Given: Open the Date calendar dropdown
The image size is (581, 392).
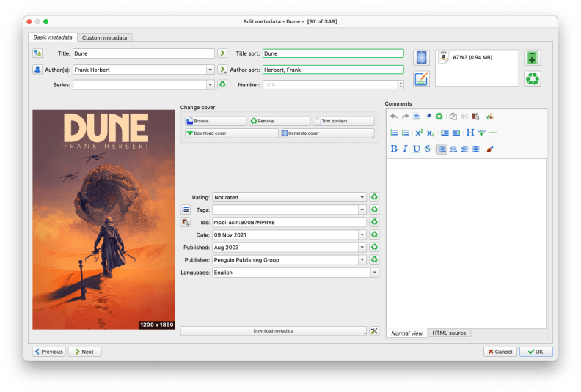Looking at the screenshot, I should click(x=362, y=234).
